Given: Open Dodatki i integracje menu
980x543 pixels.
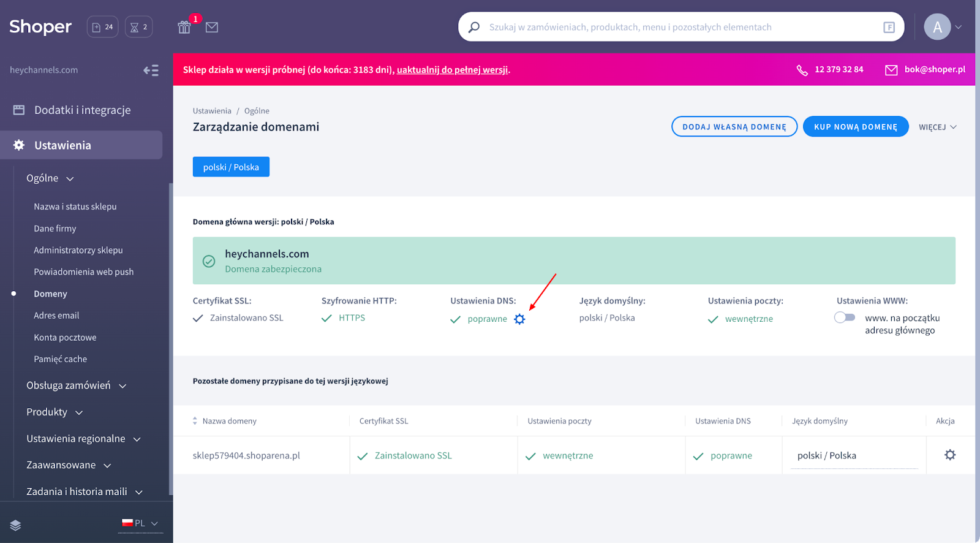Looking at the screenshot, I should 83,110.
